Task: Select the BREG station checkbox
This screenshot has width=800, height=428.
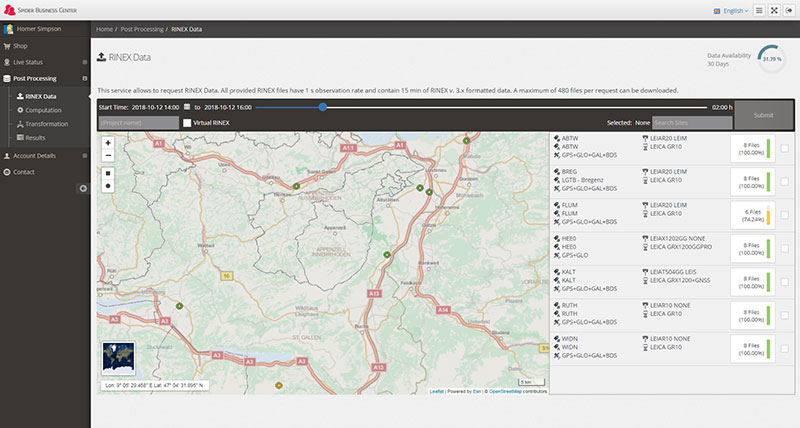Action: pyautogui.click(x=784, y=182)
